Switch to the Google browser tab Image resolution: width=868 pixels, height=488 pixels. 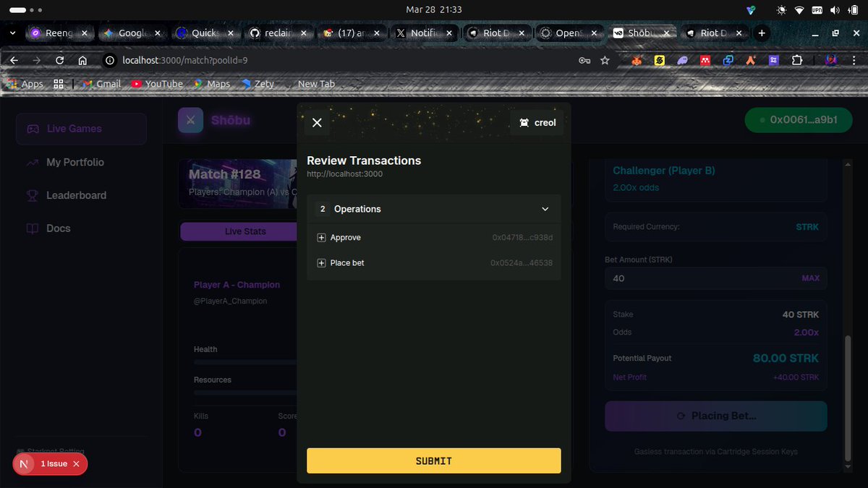pyautogui.click(x=133, y=33)
